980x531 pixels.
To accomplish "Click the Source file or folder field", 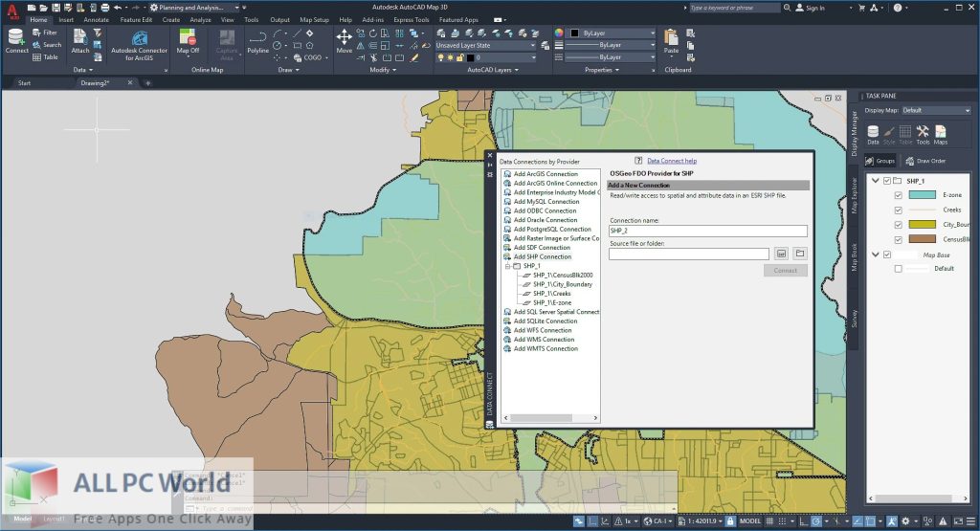I will tap(689, 254).
